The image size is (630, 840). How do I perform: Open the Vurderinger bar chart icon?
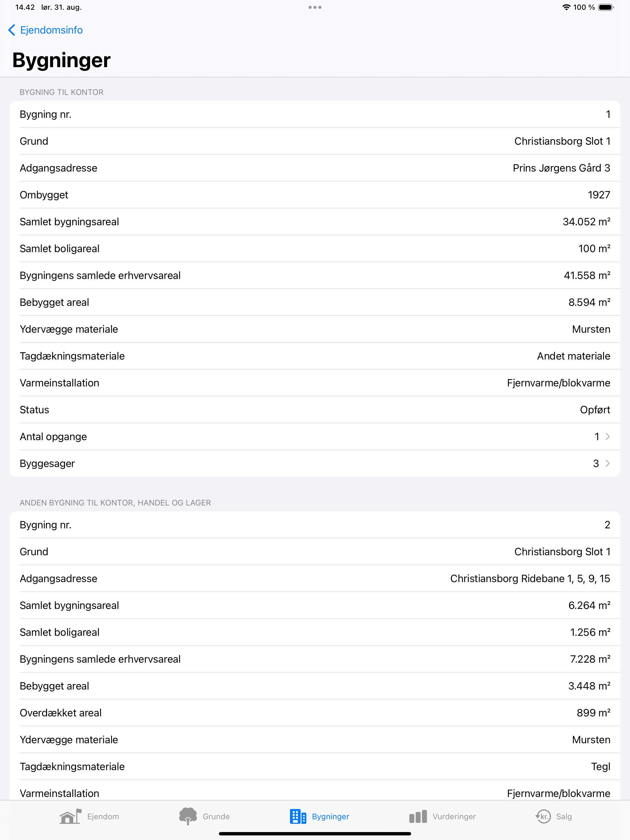click(418, 816)
